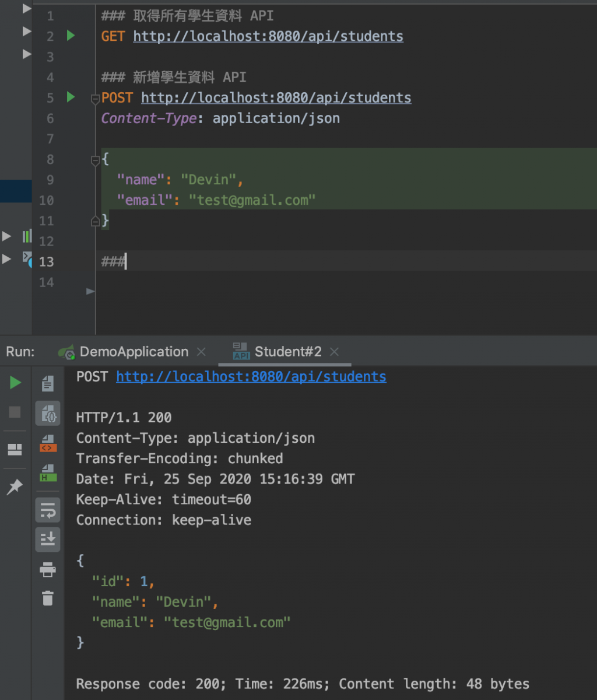The width and height of the screenshot is (597, 700).
Task: Expand the tree node next to the console icon
Action: (x=6, y=258)
